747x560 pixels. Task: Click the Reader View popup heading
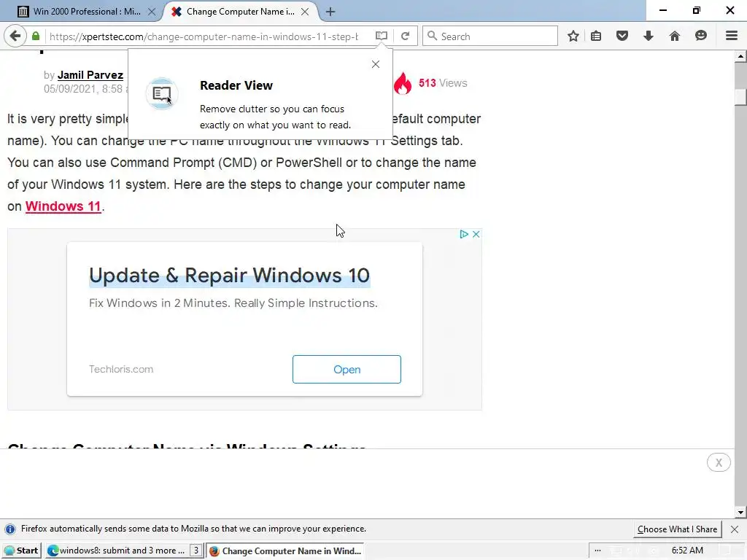(236, 86)
